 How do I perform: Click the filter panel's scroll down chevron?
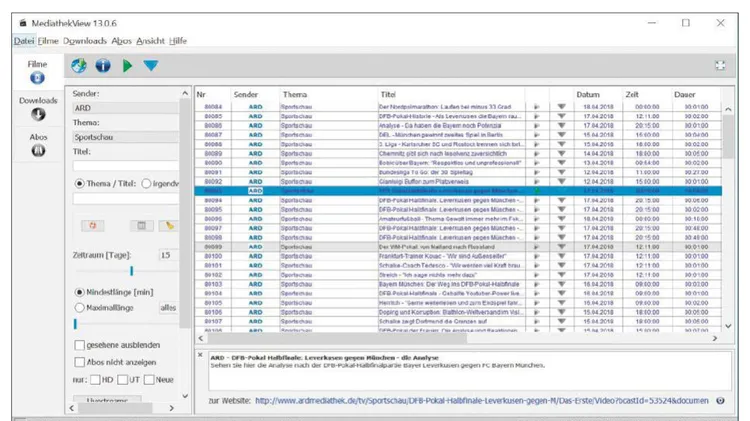(185, 396)
